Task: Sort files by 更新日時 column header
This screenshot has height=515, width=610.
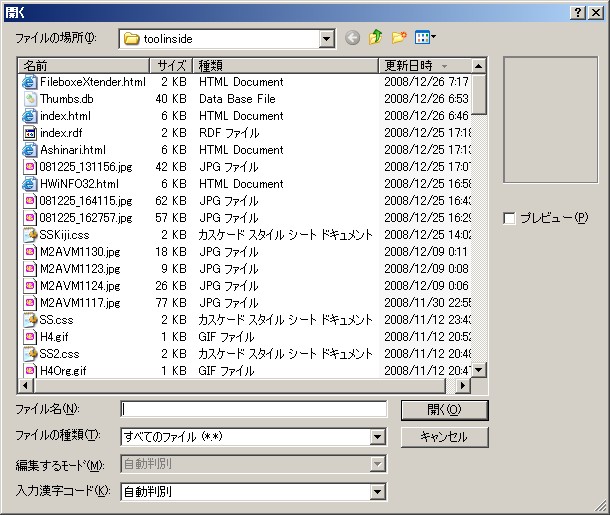Action: point(424,65)
